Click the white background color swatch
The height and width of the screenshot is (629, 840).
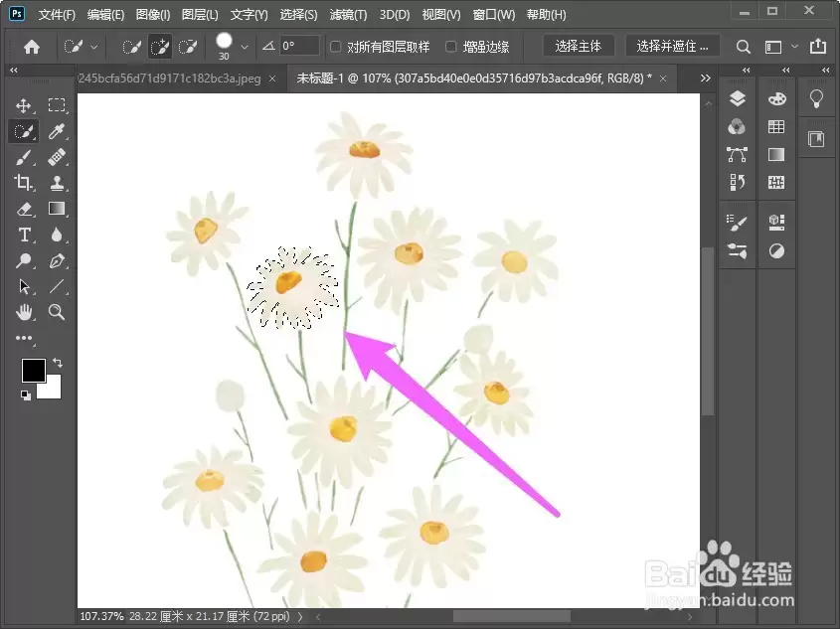coord(52,390)
